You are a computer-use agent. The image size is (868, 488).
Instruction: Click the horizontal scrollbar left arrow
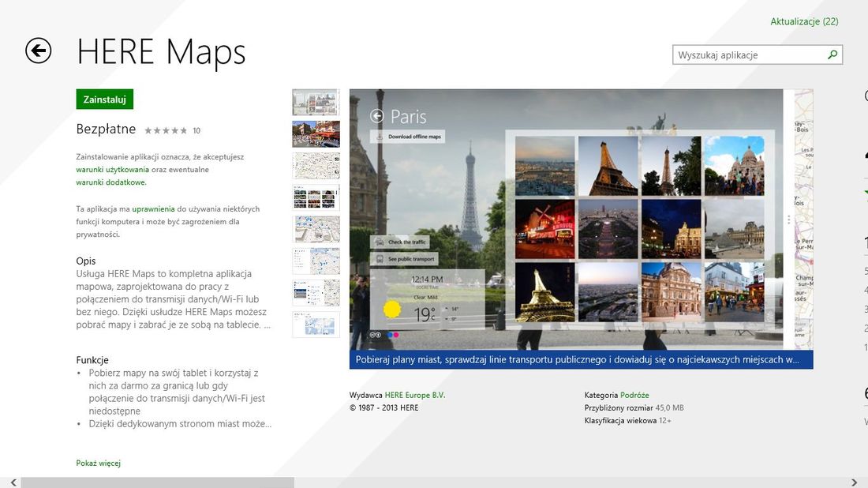click(13, 482)
